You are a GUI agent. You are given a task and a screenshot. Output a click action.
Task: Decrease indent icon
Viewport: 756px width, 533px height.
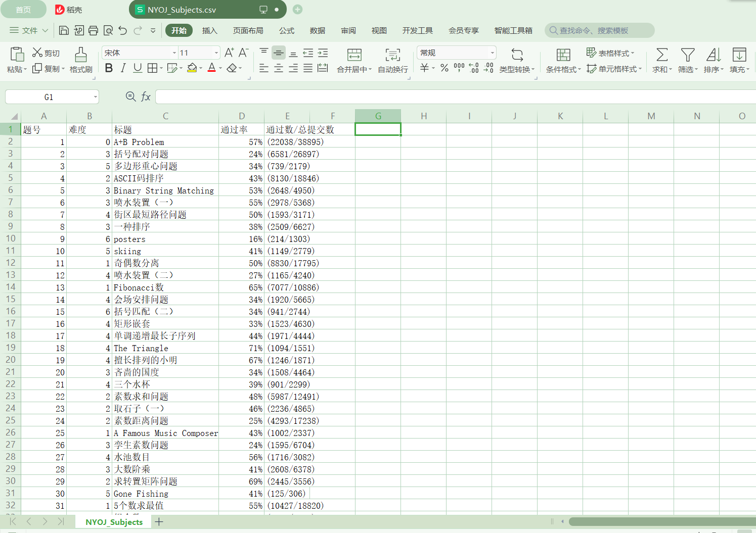point(308,53)
